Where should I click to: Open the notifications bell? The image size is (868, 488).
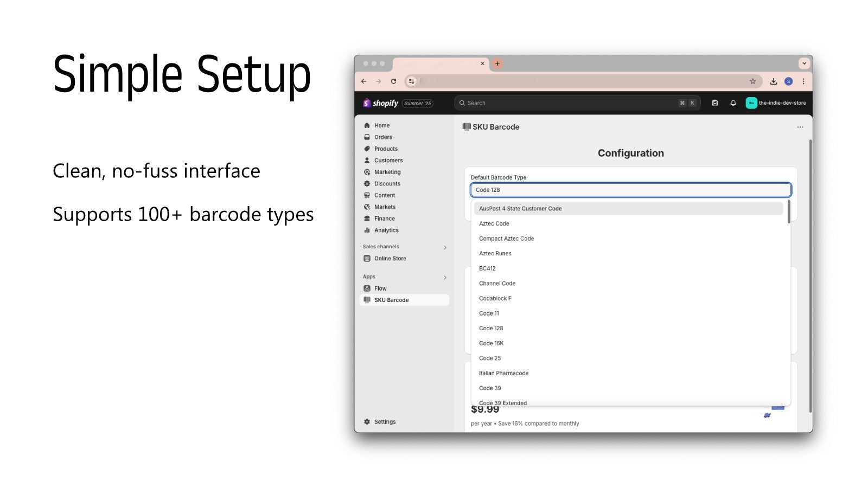(x=733, y=103)
